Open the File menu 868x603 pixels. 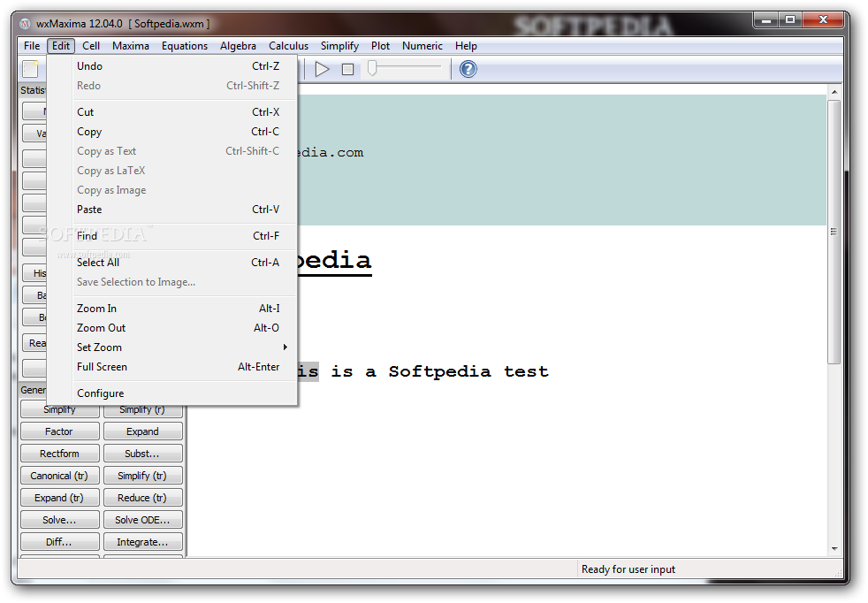[32, 46]
